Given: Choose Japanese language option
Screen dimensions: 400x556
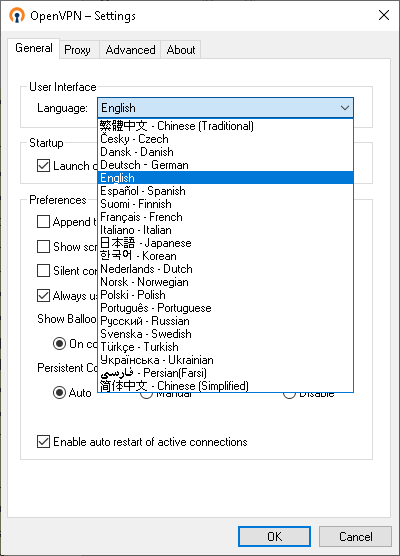Looking at the screenshot, I should coord(226,243).
